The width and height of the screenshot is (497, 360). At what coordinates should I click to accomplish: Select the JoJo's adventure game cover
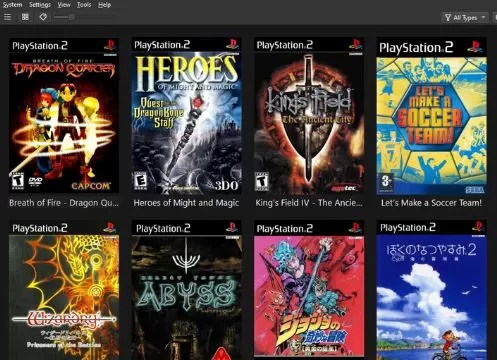[x=309, y=289]
